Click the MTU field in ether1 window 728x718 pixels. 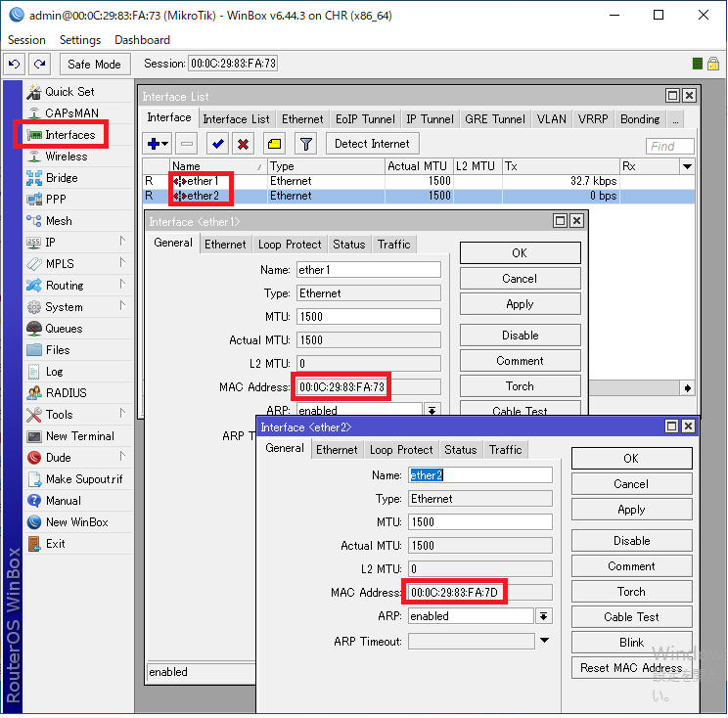(368, 317)
